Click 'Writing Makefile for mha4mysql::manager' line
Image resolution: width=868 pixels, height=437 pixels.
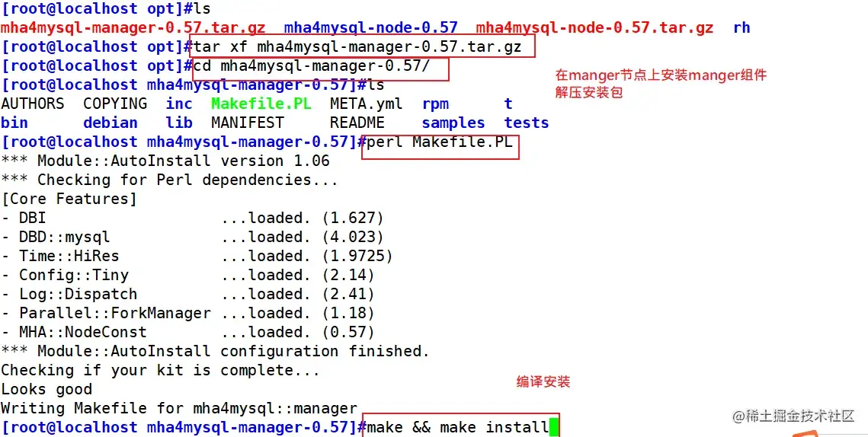pos(179,408)
